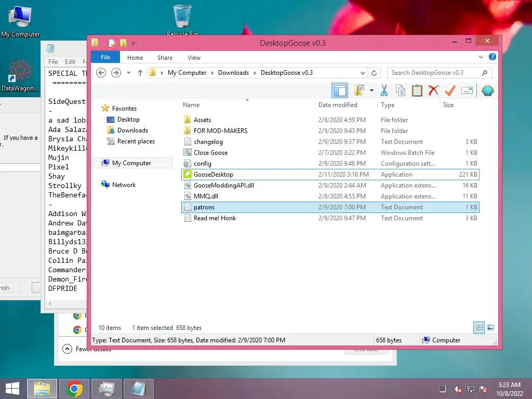Image resolution: width=532 pixels, height=399 pixels.
Task: Paste using the clipboard icon
Action: click(x=417, y=90)
